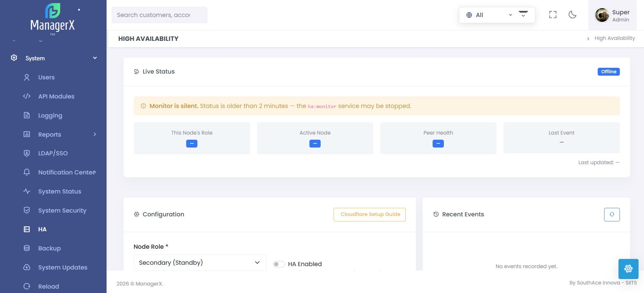Click the HA server icon in sidebar

(27, 229)
